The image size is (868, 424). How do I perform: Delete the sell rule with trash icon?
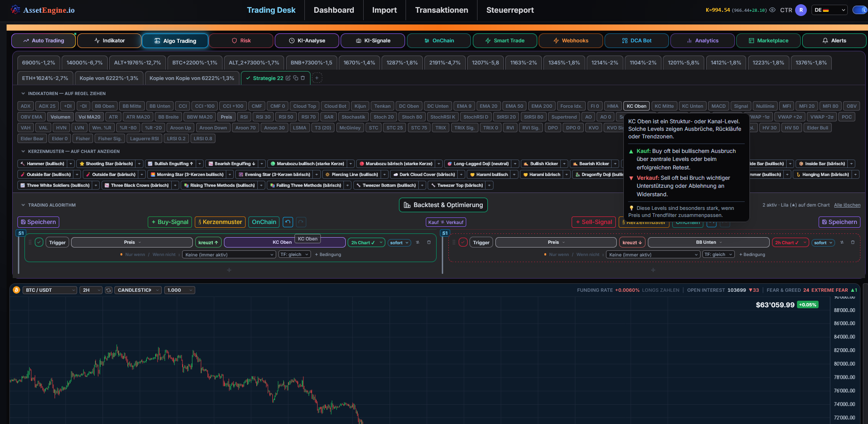click(x=852, y=242)
